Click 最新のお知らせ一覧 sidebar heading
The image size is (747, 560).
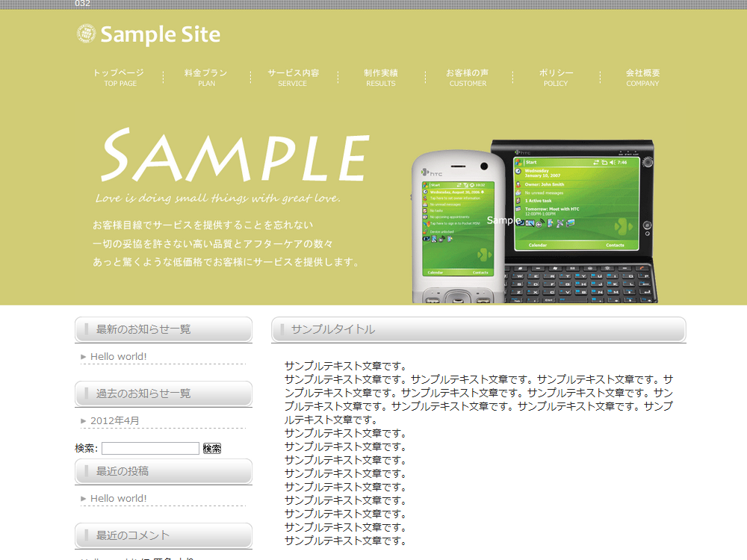point(164,329)
